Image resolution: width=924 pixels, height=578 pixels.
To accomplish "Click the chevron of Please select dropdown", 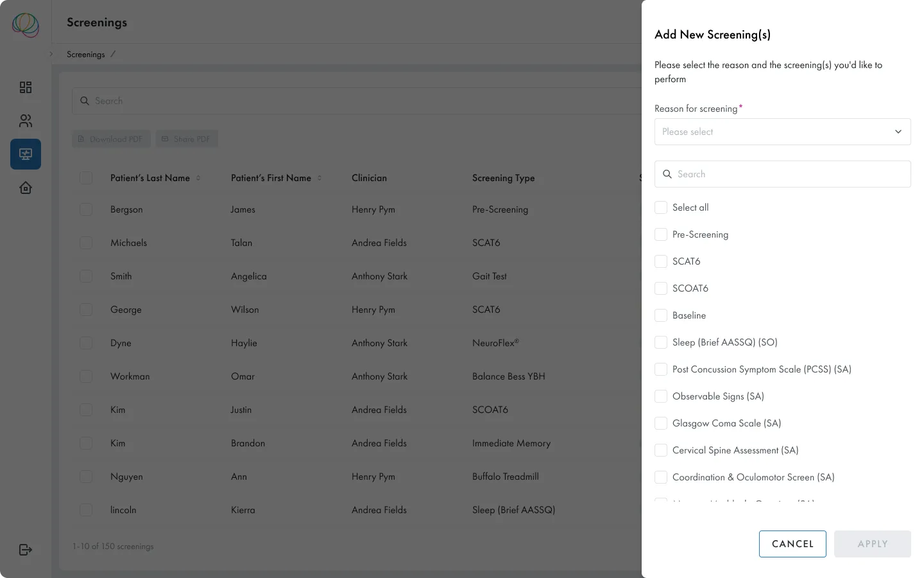I will (898, 132).
